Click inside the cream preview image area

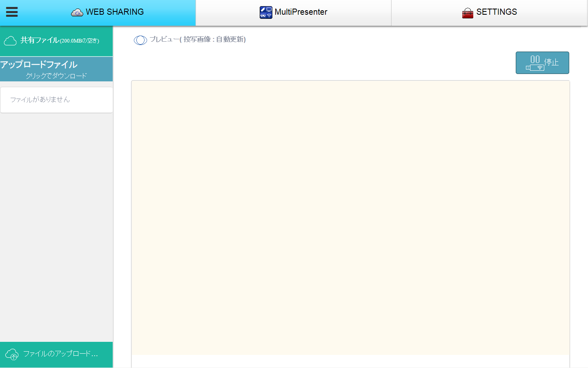[350, 218]
